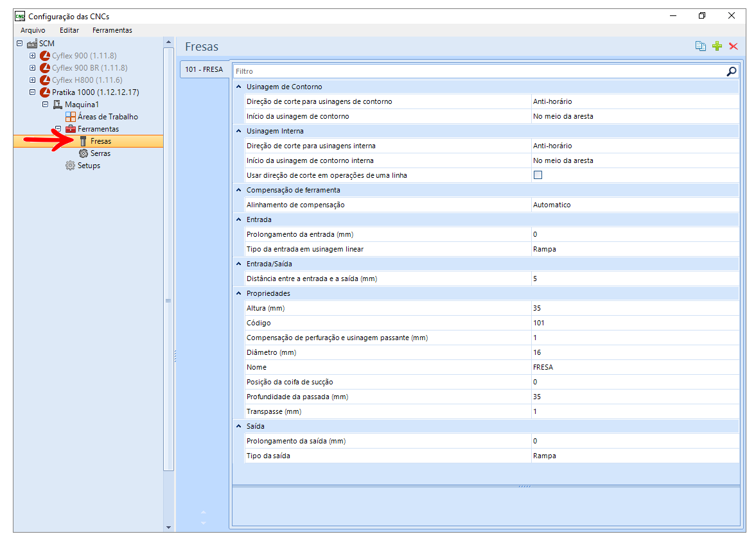The height and width of the screenshot is (541, 756).
Task: Change Tipo da saída value Rampa
Action: (x=635, y=456)
